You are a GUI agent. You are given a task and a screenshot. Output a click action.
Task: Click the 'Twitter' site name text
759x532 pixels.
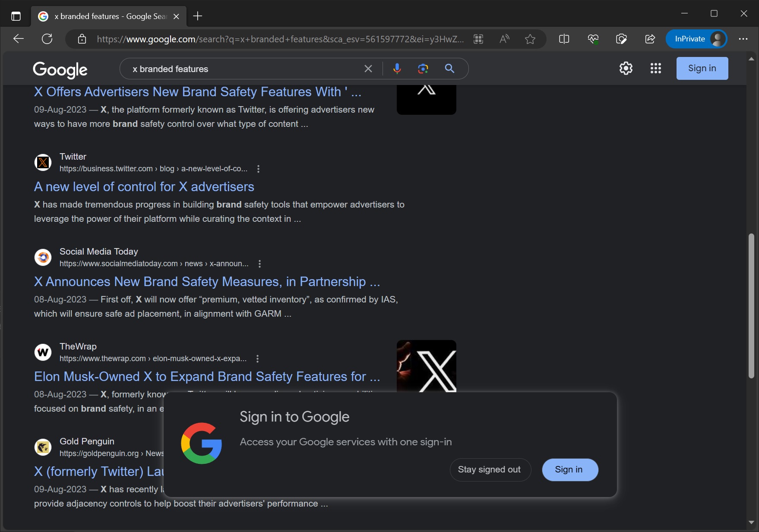coord(73,157)
